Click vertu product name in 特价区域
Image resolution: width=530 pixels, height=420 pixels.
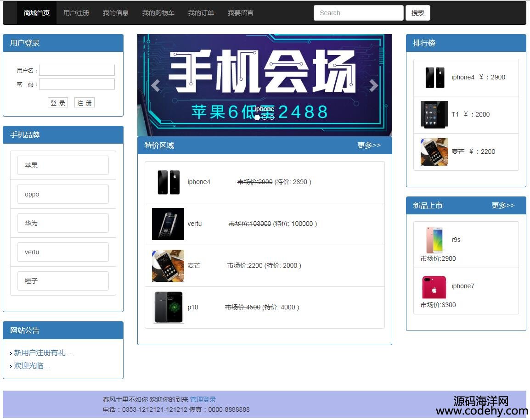[x=194, y=224]
